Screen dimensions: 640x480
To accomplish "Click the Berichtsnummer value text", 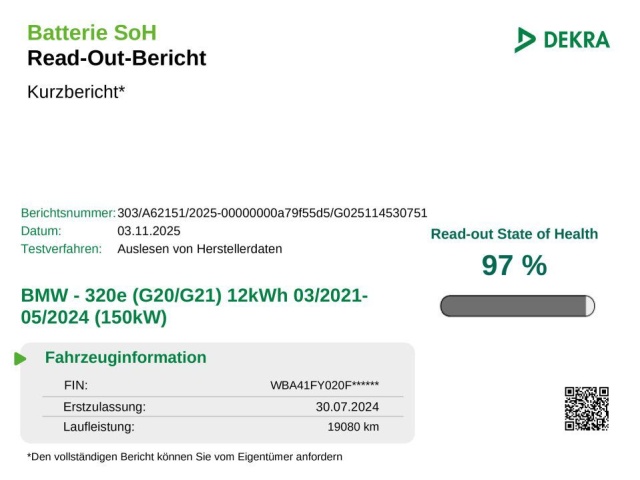I will pos(272,213).
